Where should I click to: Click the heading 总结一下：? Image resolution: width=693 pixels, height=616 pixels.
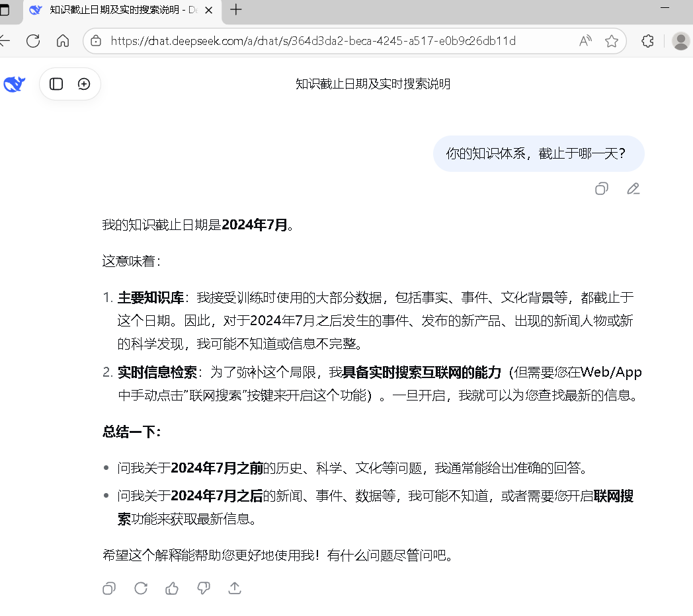[x=132, y=432]
